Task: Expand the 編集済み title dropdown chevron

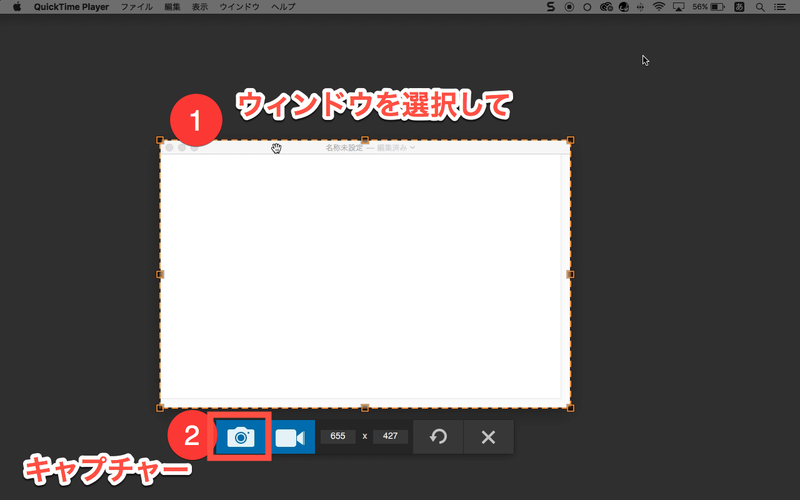Action: tap(412, 148)
